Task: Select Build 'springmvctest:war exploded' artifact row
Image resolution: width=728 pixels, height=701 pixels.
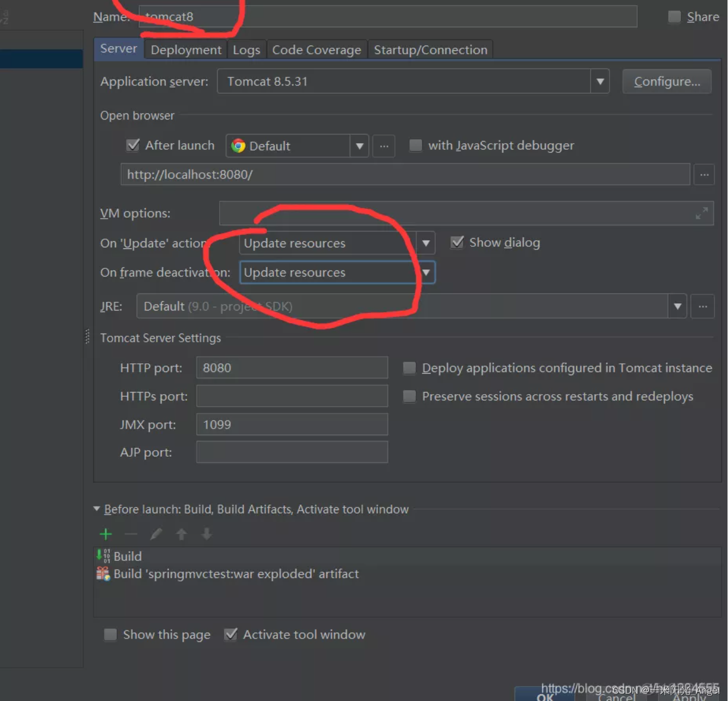Action: coord(407,574)
